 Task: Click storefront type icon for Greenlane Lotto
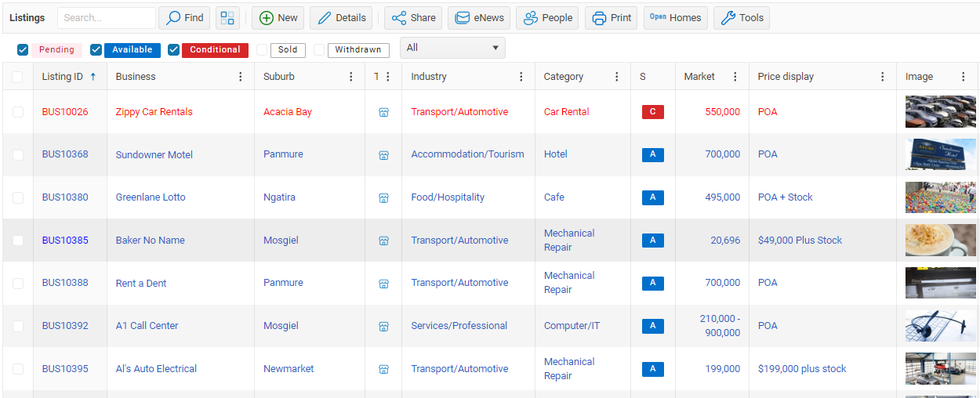click(383, 197)
